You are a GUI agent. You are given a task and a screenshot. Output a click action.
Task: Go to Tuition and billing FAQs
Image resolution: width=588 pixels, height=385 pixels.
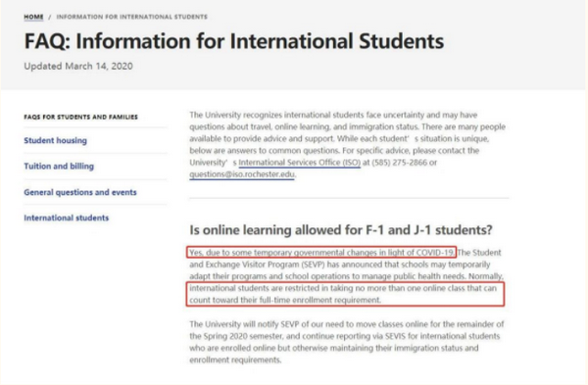[59, 167]
